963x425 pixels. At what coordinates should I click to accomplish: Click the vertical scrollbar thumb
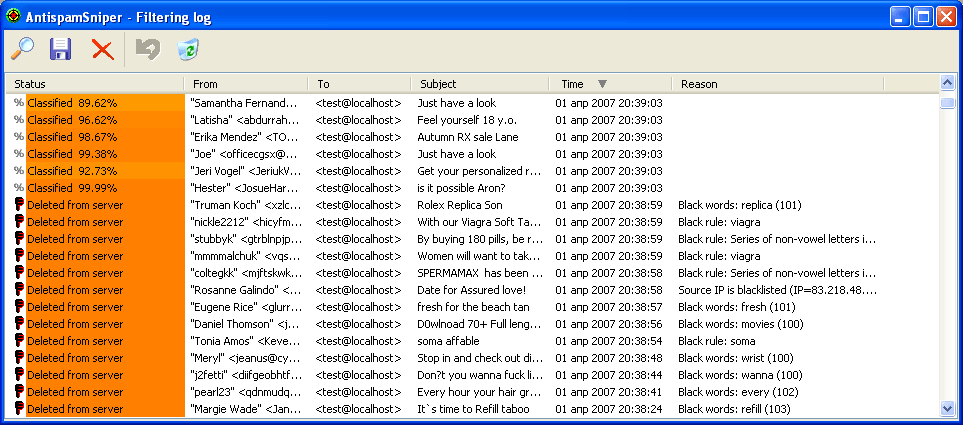947,103
